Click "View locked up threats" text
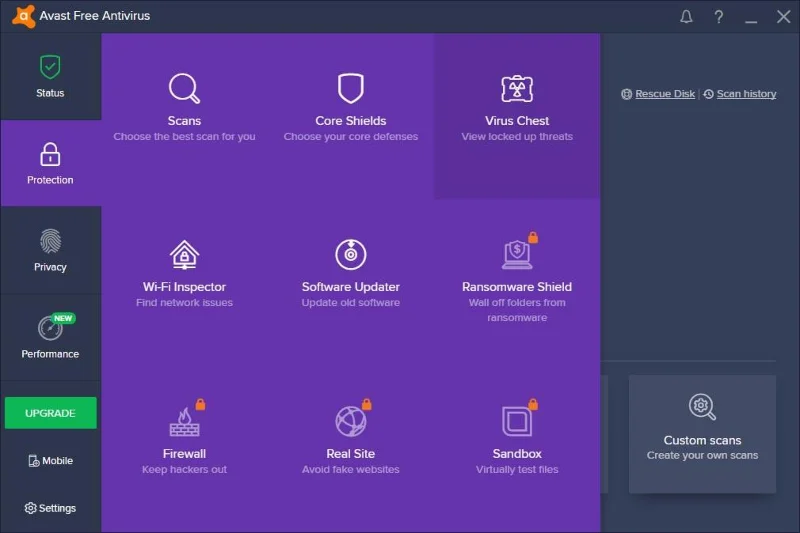The height and width of the screenshot is (533, 800). [517, 137]
